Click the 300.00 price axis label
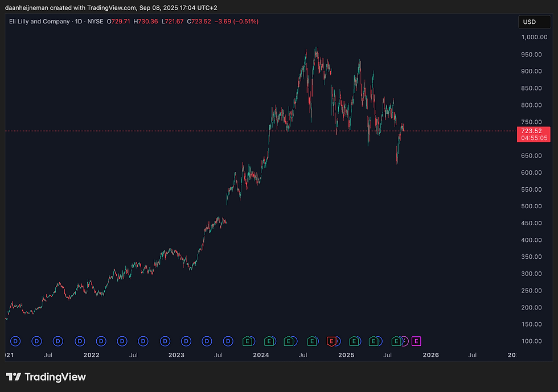 tap(531, 274)
